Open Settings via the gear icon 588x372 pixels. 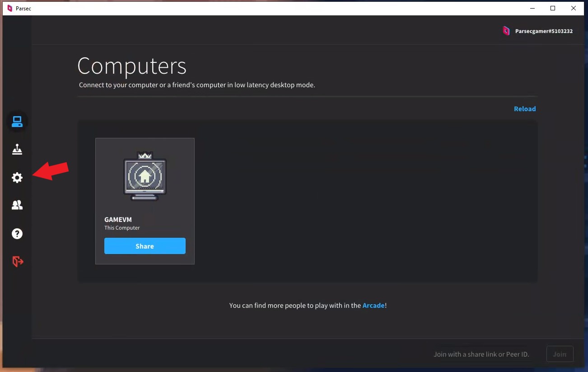tap(17, 178)
